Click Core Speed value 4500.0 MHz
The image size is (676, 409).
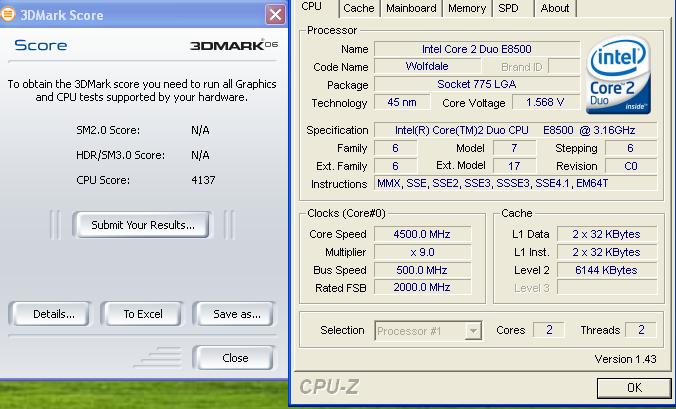[x=422, y=234]
